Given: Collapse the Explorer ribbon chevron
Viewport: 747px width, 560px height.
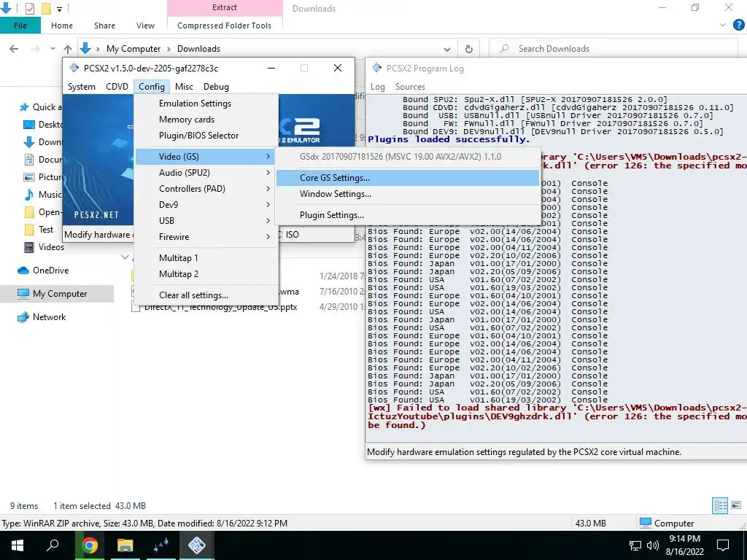Looking at the screenshot, I should pos(723,26).
